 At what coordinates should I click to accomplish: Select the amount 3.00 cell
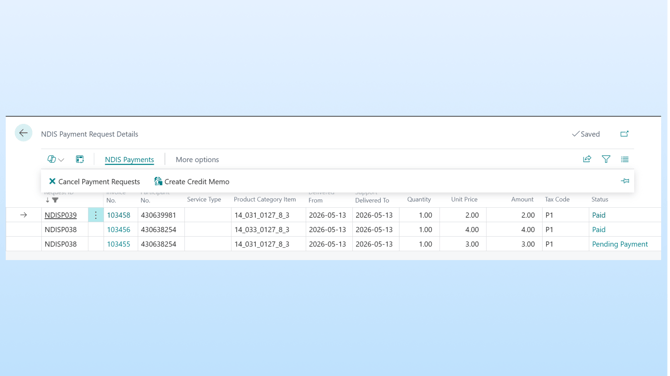514,244
